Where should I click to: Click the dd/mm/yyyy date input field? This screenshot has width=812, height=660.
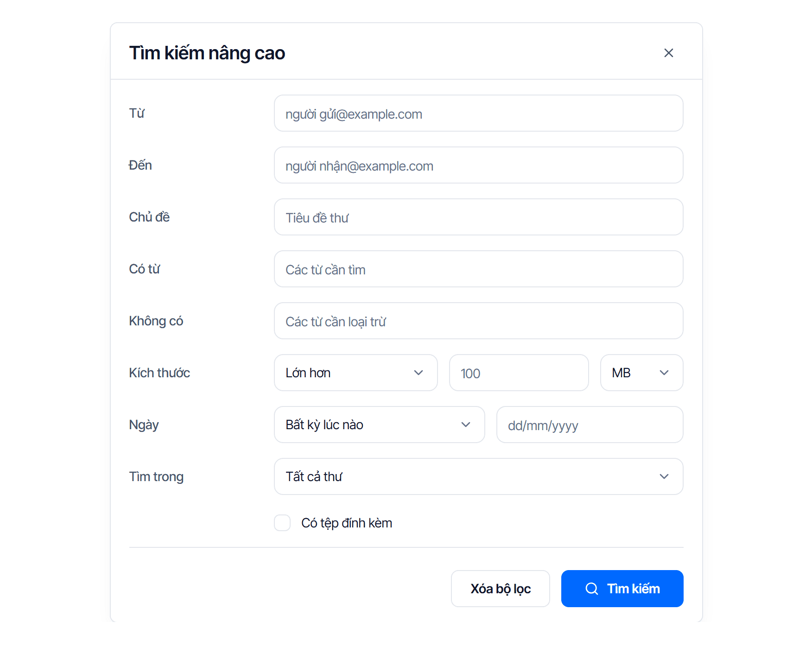click(x=590, y=425)
